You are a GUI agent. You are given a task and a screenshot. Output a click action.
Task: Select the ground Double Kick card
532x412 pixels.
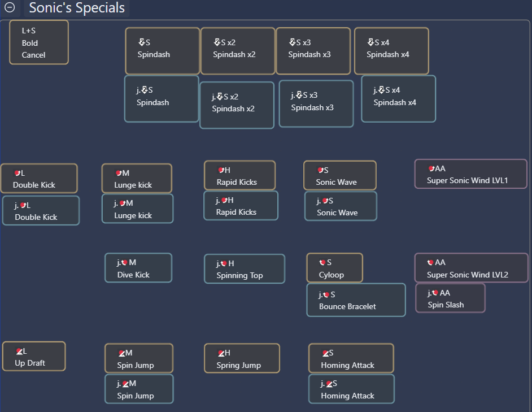coord(39,179)
